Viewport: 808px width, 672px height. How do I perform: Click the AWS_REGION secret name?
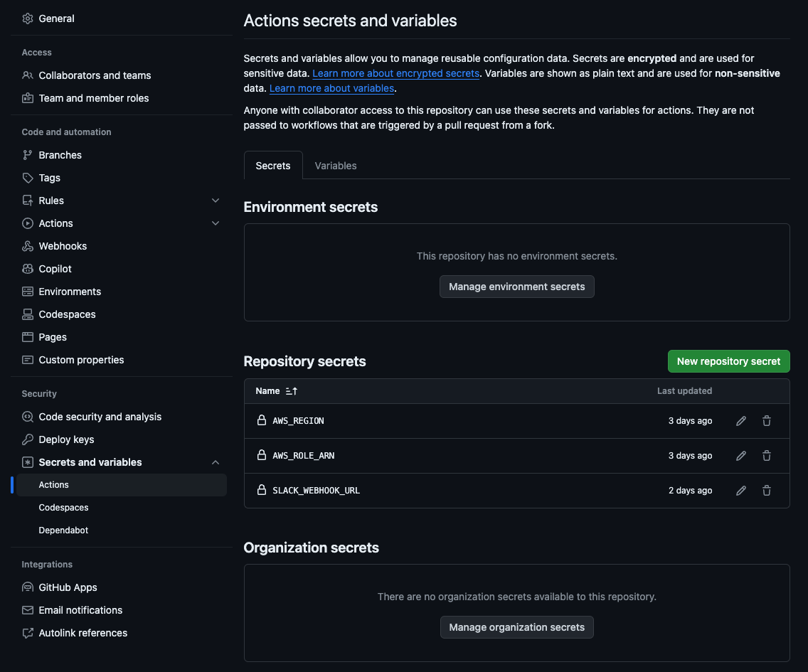[x=298, y=420]
